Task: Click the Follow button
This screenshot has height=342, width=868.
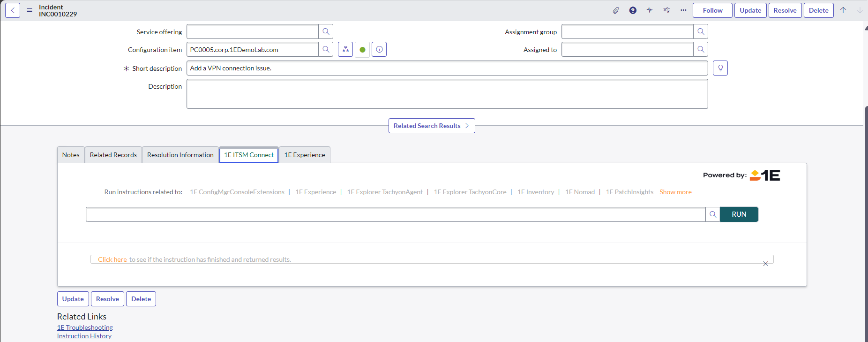Action: click(x=712, y=10)
